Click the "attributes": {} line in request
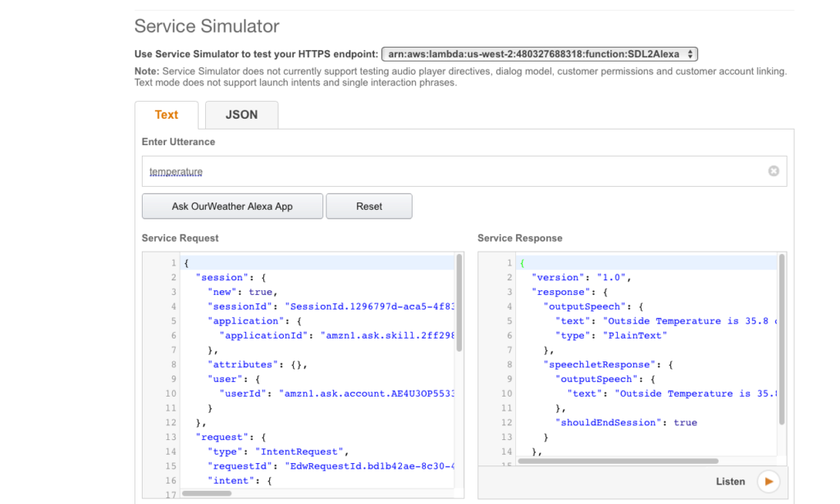Image resolution: width=840 pixels, height=504 pixels. click(257, 365)
